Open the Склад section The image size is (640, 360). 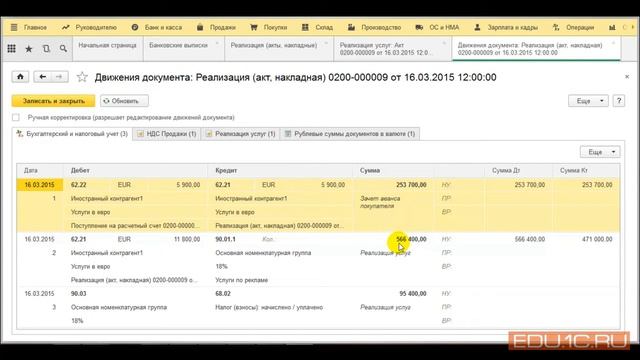(317, 27)
